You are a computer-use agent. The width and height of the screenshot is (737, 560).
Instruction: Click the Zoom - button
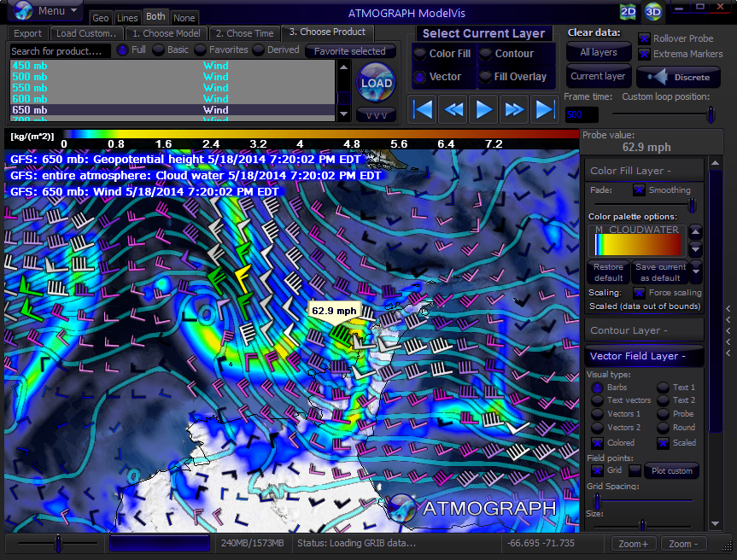click(683, 544)
